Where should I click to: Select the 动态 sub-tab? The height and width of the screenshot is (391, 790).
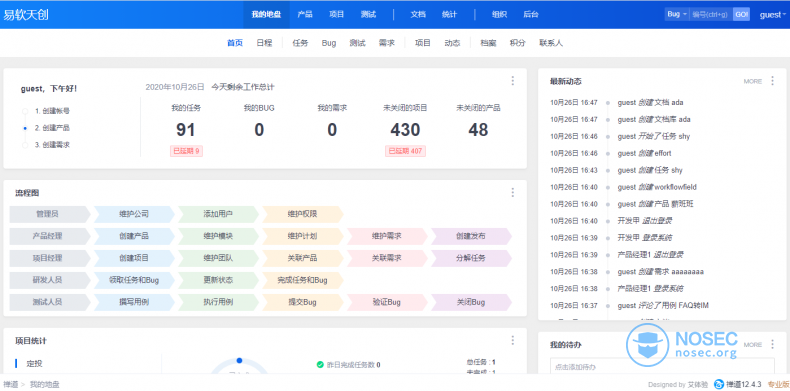click(452, 43)
